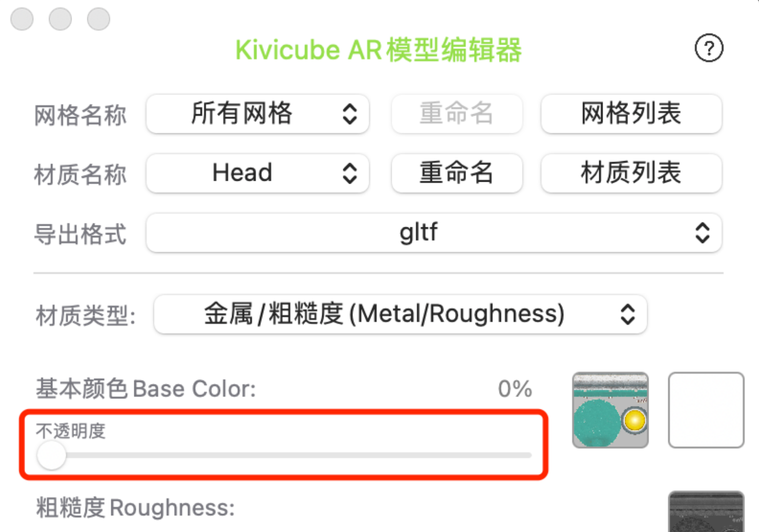Open the white Base Color swatch
The width and height of the screenshot is (759, 532).
tap(706, 410)
